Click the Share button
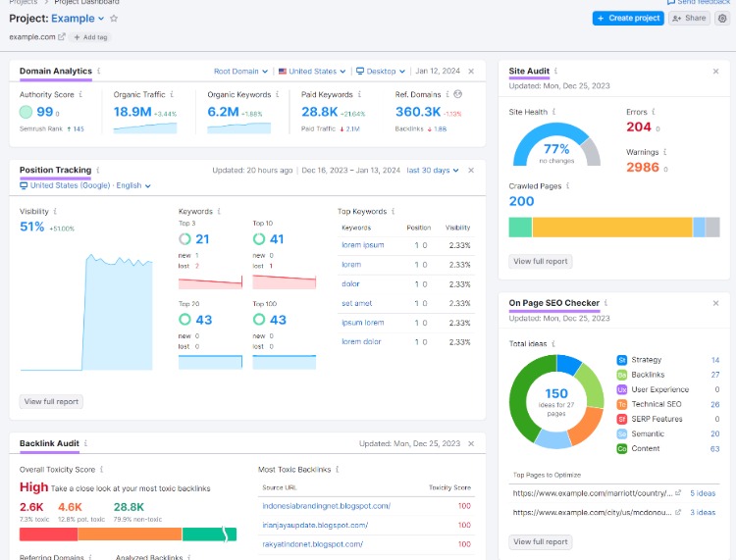Image resolution: width=736 pixels, height=560 pixels. pyautogui.click(x=689, y=19)
